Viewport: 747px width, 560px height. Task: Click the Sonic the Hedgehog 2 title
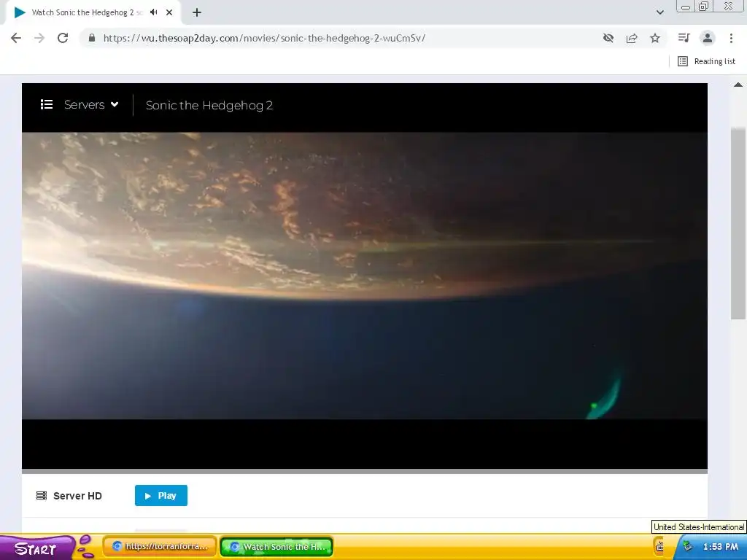[209, 105]
